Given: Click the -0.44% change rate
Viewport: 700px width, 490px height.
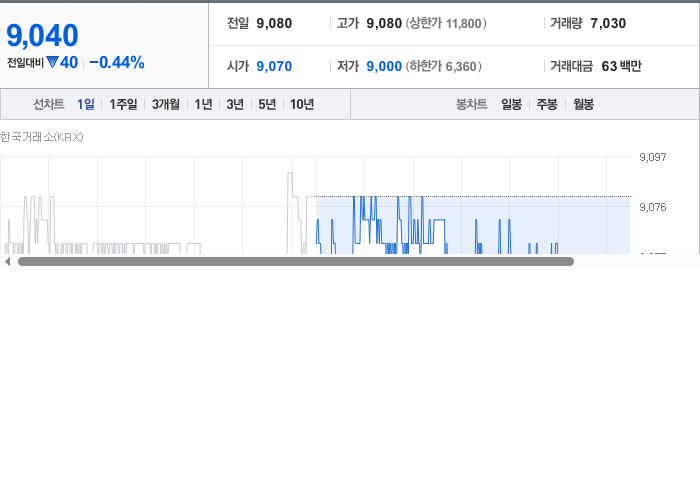Looking at the screenshot, I should click(x=117, y=62).
